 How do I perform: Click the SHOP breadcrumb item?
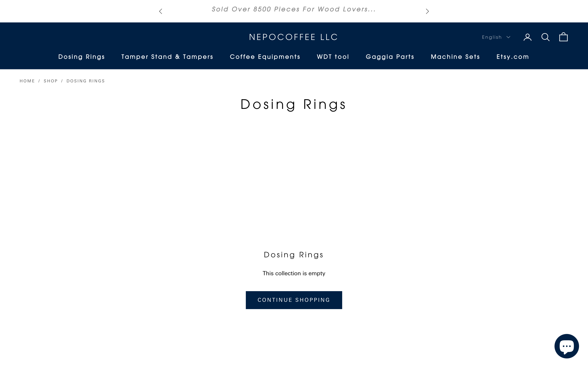(x=50, y=81)
